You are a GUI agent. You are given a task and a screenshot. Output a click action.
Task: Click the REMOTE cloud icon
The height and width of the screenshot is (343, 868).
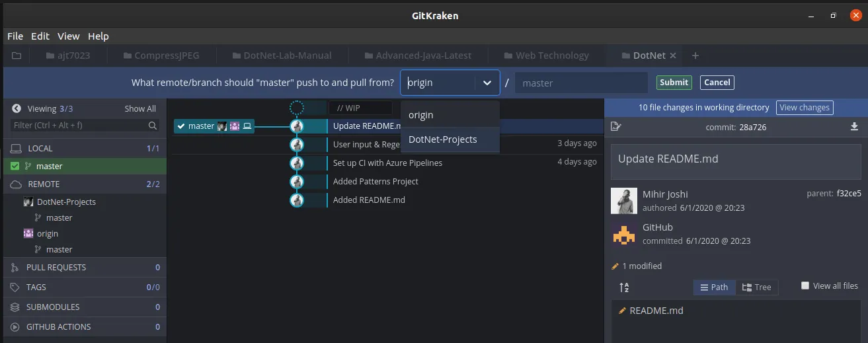(x=17, y=184)
